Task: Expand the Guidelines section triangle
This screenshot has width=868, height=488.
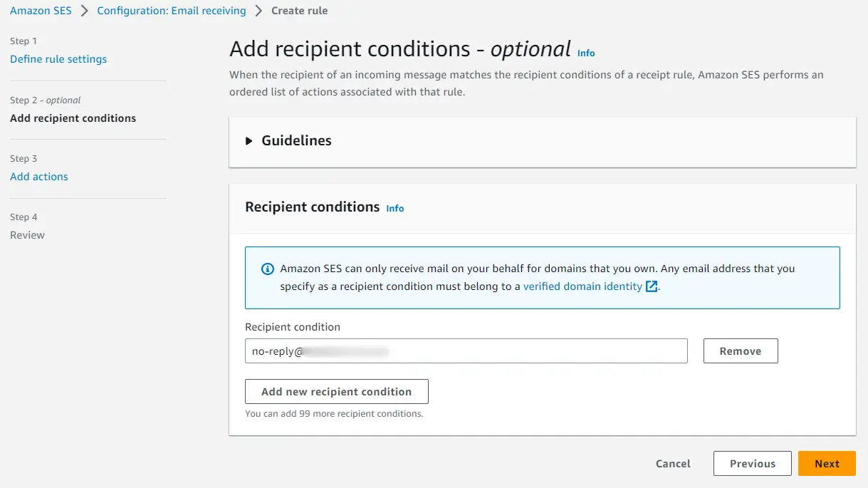Action: click(249, 141)
